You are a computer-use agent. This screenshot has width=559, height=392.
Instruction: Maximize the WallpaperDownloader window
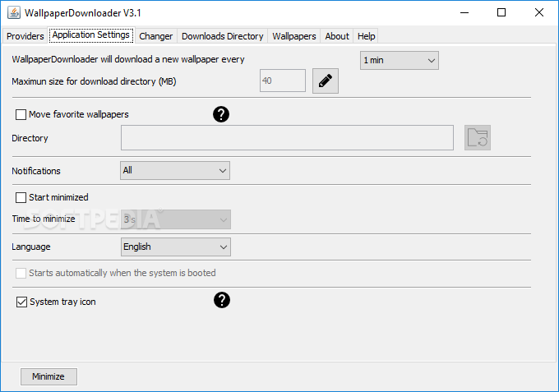(x=501, y=12)
